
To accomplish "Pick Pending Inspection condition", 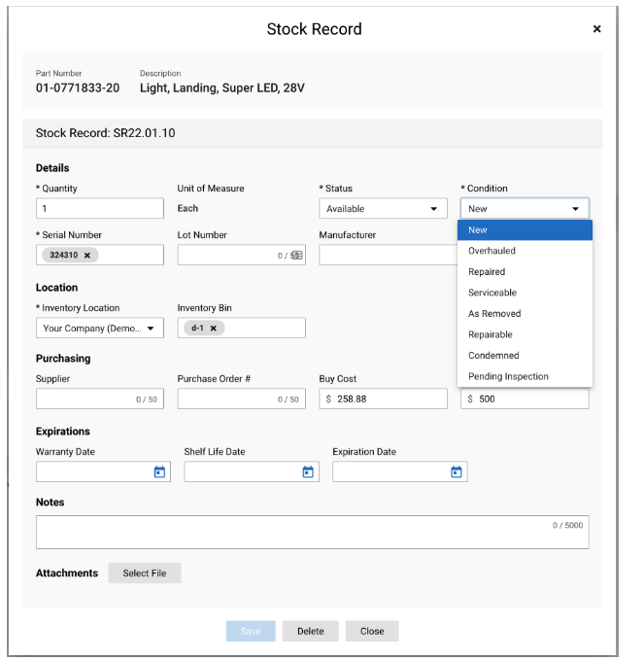I will point(525,376).
